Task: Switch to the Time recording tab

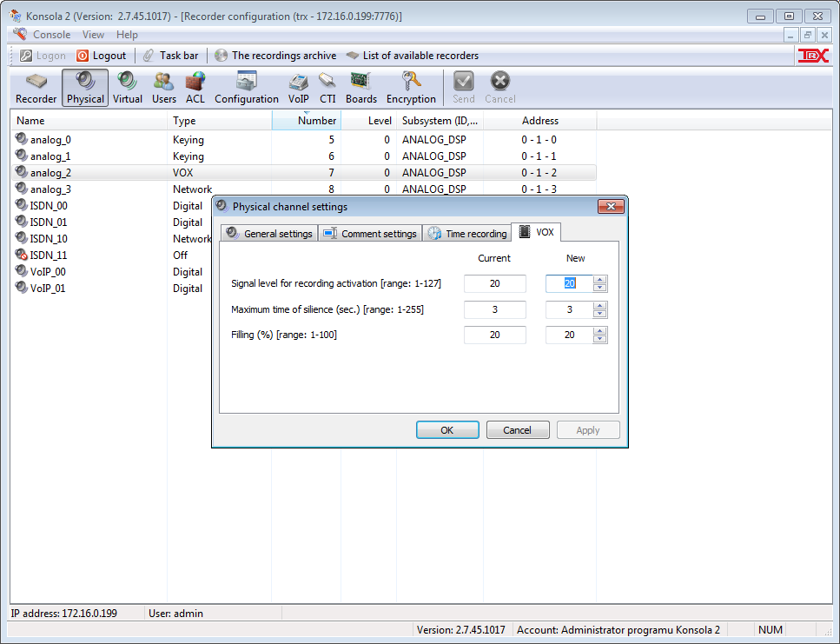Action: tap(467, 234)
